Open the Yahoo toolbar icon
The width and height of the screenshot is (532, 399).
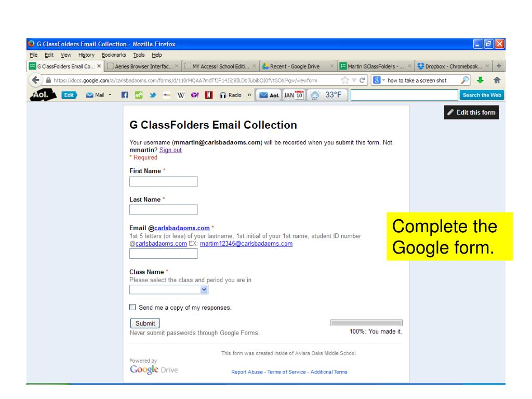point(195,96)
